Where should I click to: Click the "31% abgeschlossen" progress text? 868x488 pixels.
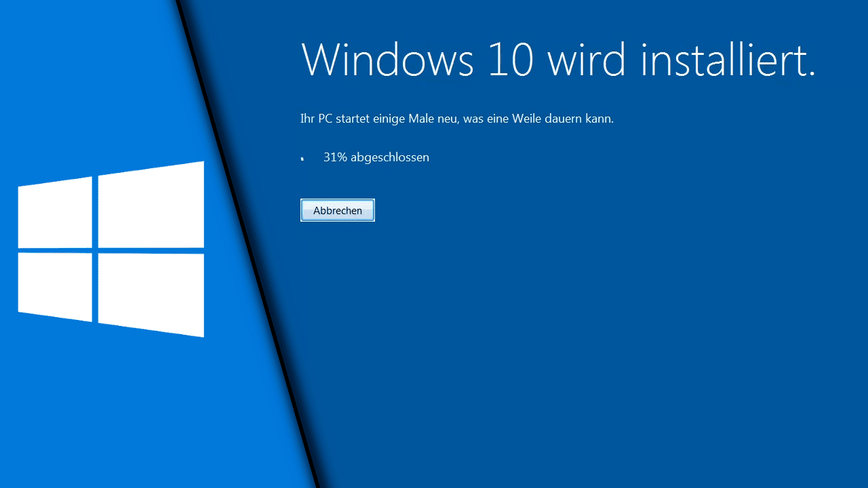376,157
